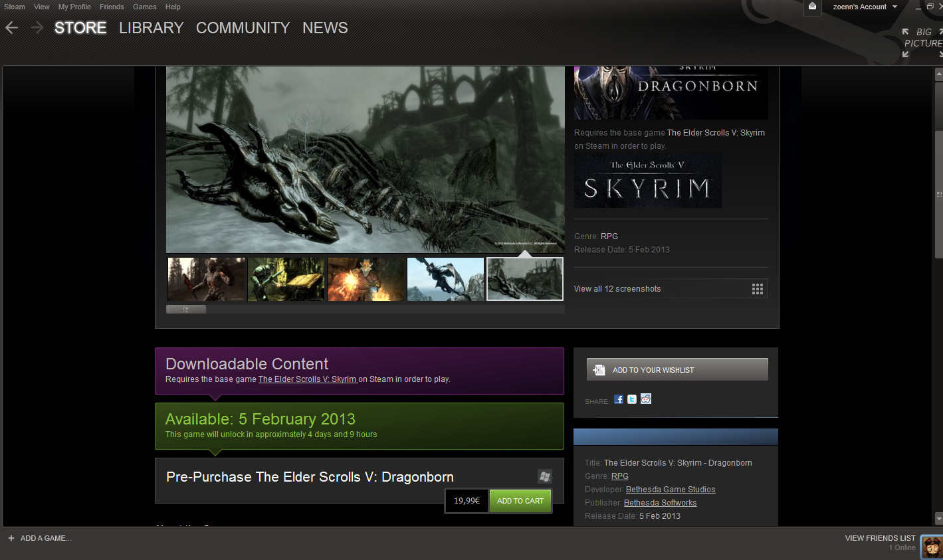Go back with the left arrow
The height and width of the screenshot is (560, 943).
click(11, 28)
